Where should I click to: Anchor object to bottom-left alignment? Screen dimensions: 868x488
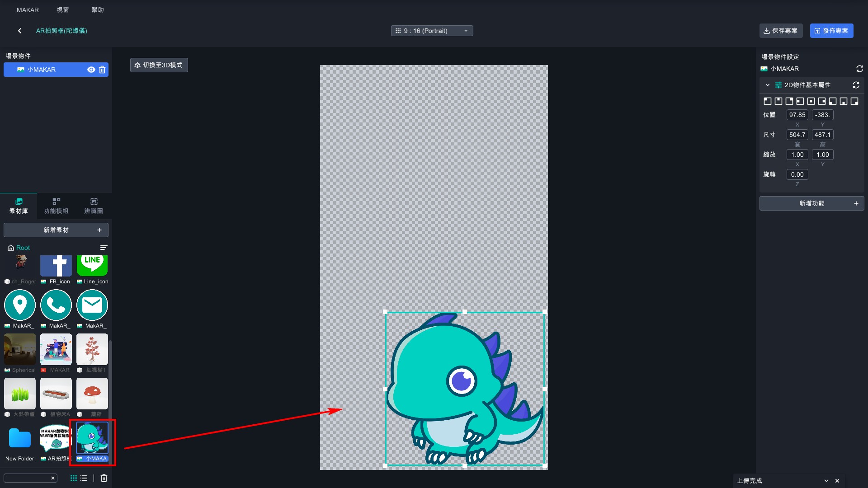tap(832, 101)
